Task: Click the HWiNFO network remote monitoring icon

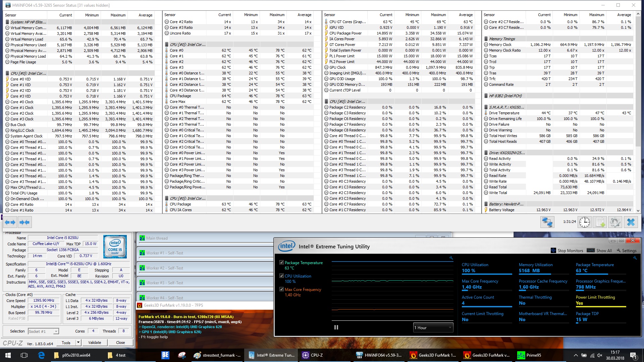Action: 547,222
